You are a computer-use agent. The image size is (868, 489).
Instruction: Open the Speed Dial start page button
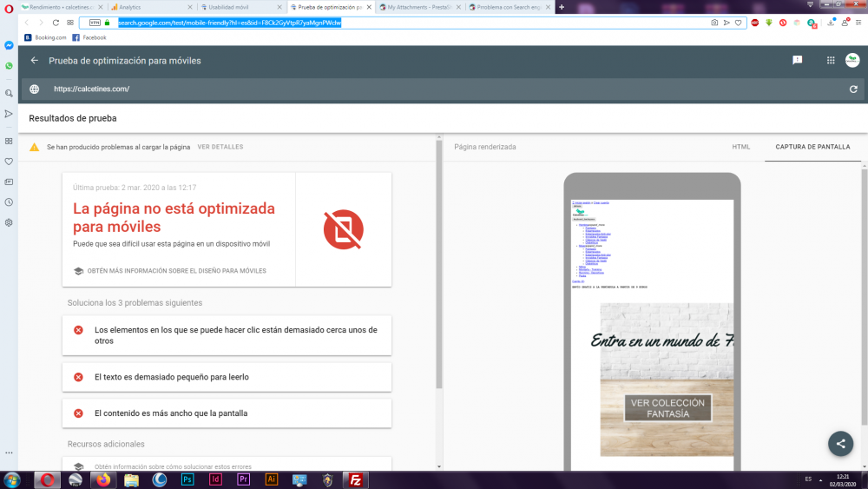click(70, 23)
